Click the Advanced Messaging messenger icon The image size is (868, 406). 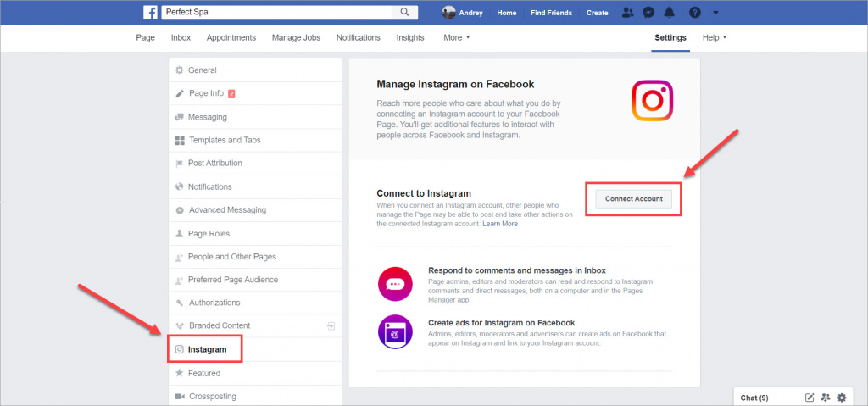click(x=180, y=210)
